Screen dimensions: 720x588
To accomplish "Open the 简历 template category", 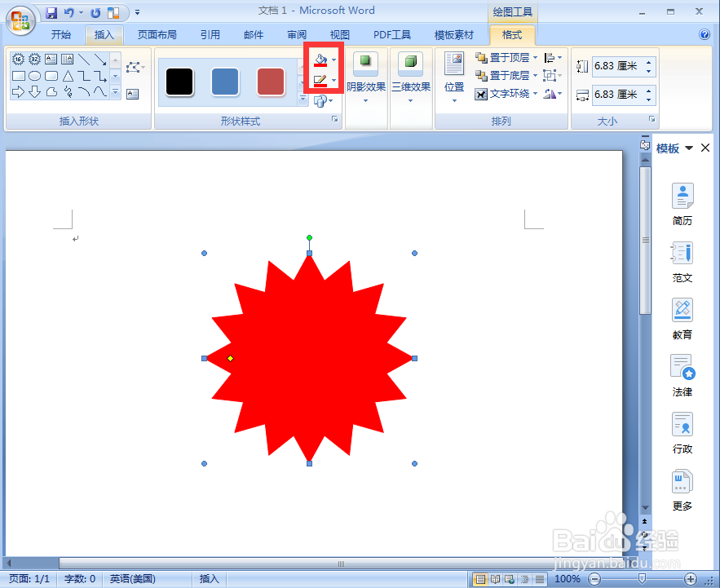I will pos(682,205).
